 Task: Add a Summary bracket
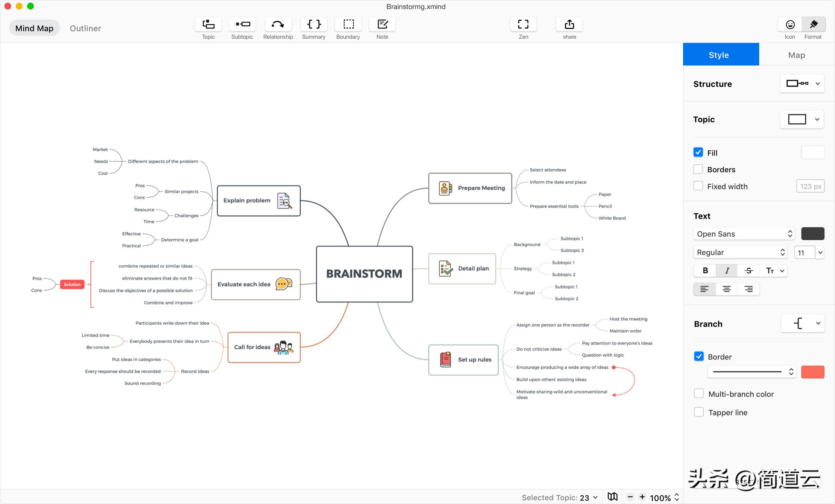point(314,24)
